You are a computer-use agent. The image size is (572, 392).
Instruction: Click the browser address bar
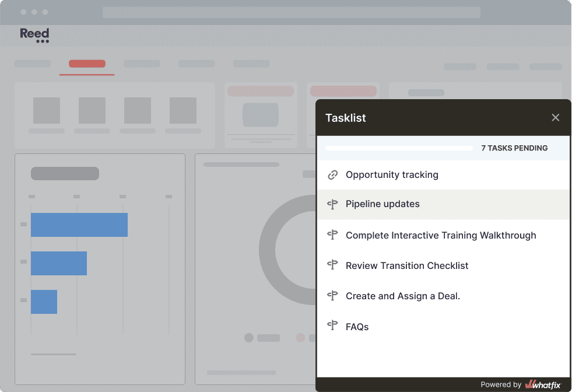[x=292, y=12]
